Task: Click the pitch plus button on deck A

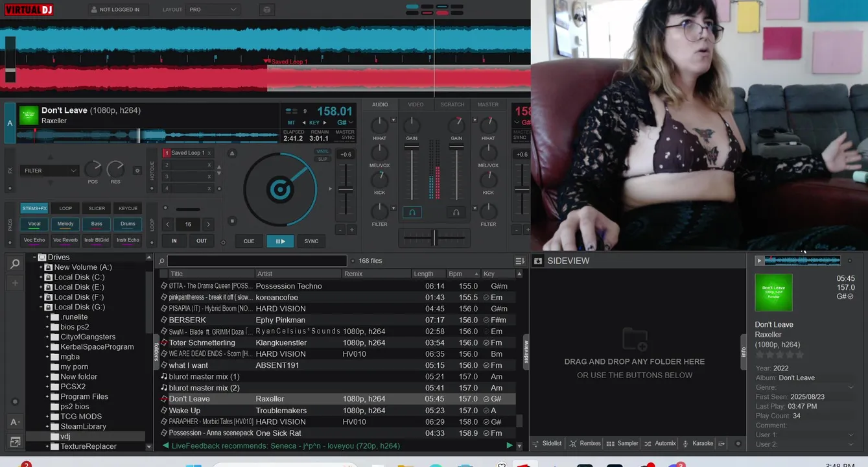Action: click(x=352, y=230)
